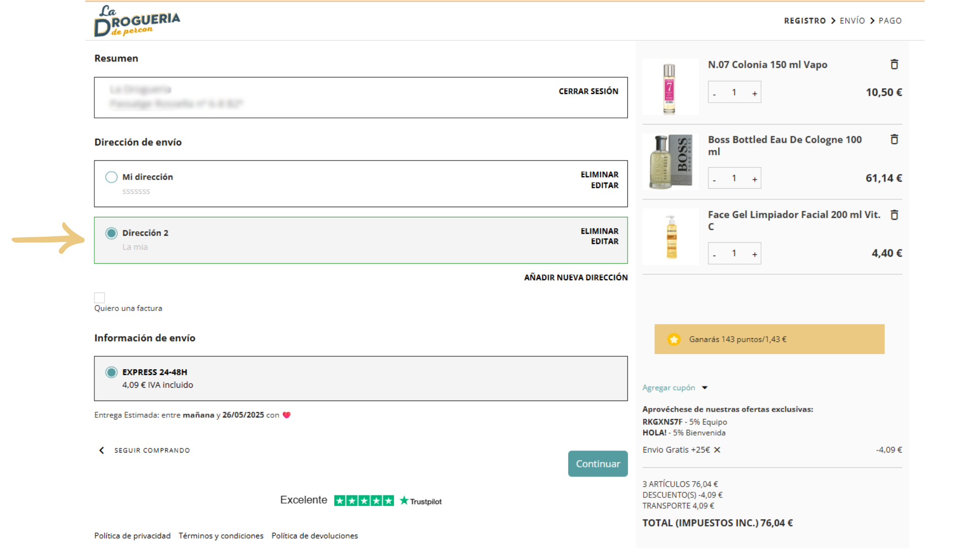Delete N.07 Colonia item with trash icon
980x551 pixels.
[x=894, y=64]
